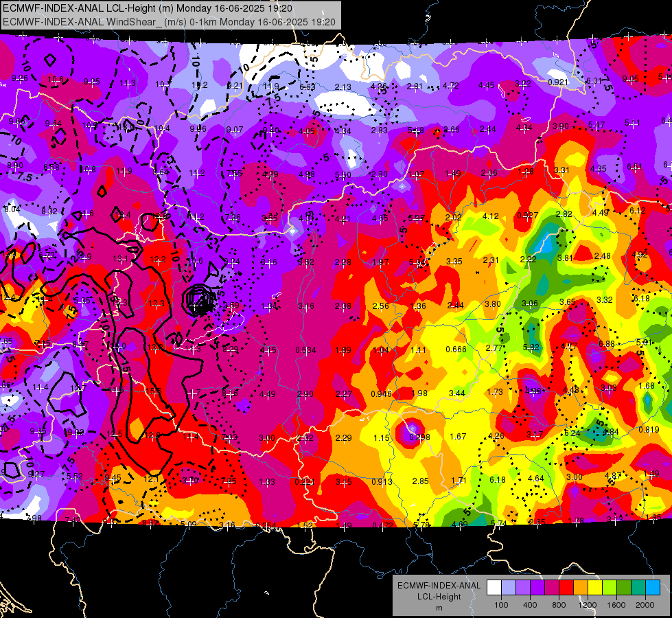Click the shear value 0.946

(382, 393)
